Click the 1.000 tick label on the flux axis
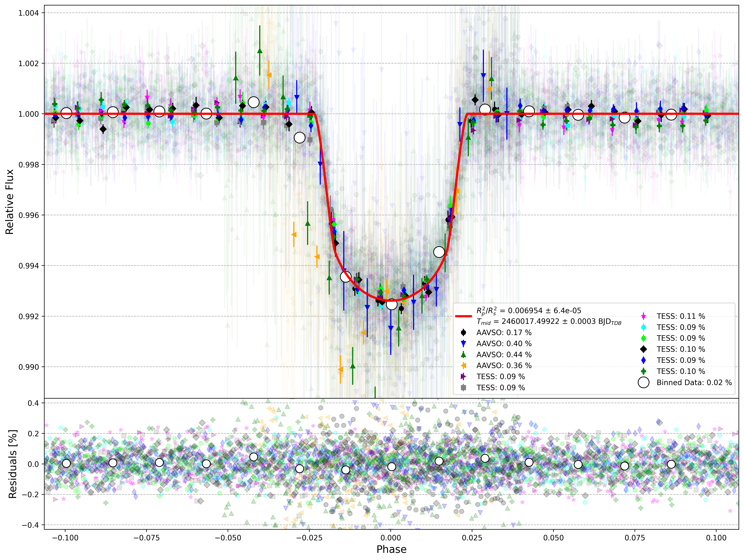The image size is (744, 560). [29, 114]
